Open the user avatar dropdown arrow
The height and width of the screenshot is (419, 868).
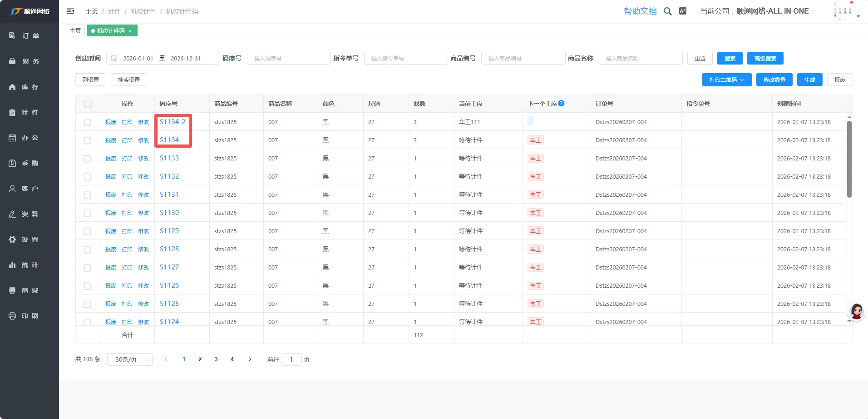point(858,16)
